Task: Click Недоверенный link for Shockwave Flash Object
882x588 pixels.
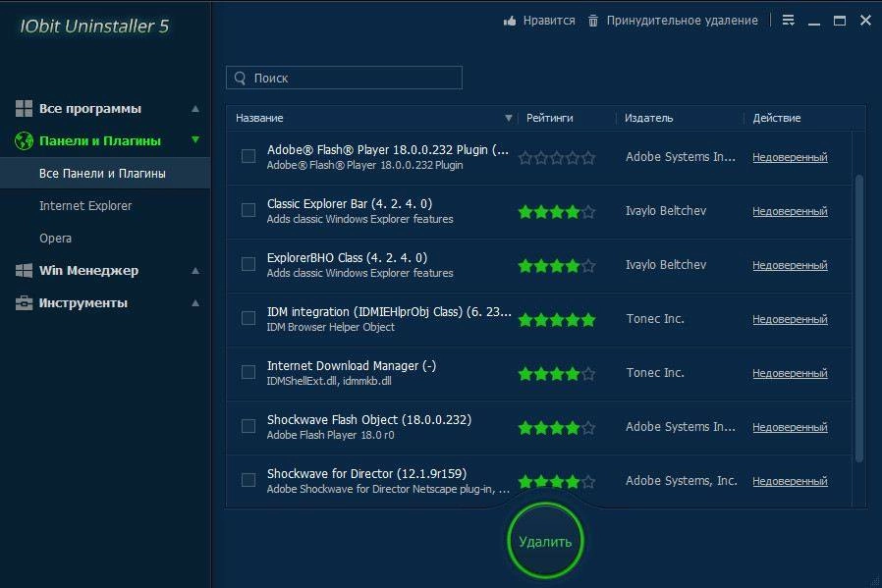Action: [790, 427]
